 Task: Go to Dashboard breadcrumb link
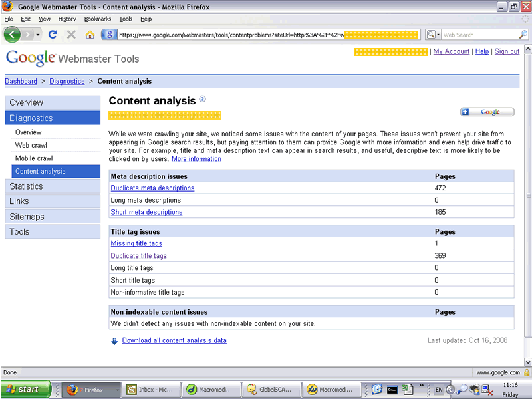(21, 81)
